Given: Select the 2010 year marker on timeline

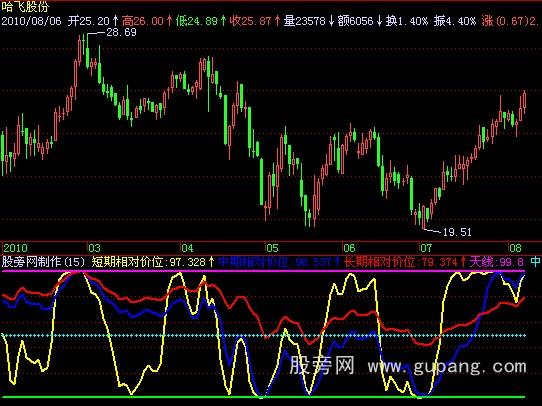Looking at the screenshot, I should tap(16, 248).
